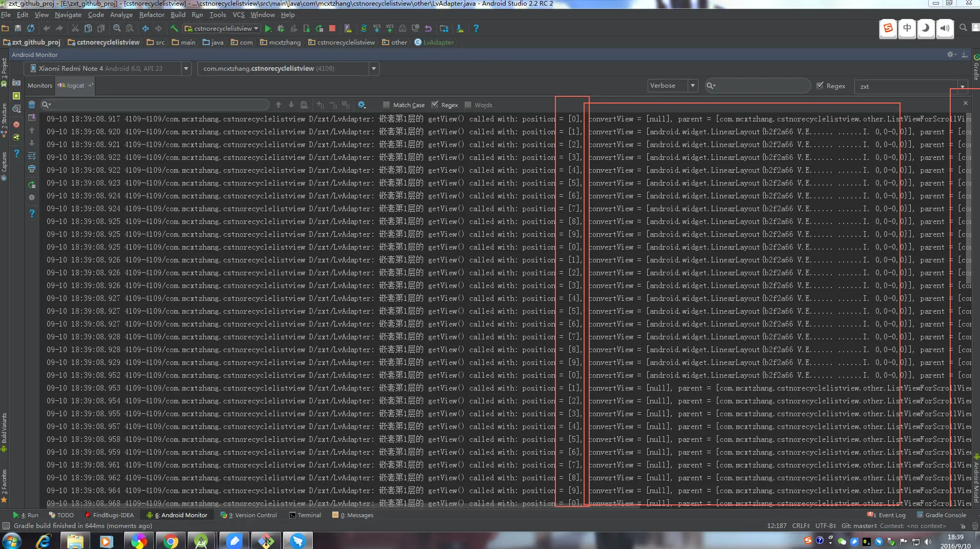Restart logcat with green arrow icon
This screenshot has width=980, height=549.
tap(32, 185)
